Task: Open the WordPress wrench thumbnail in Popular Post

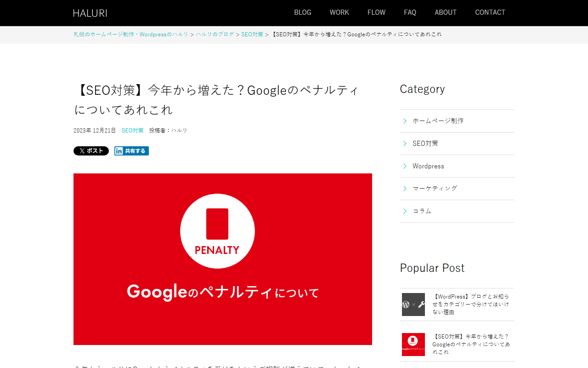Action: (x=413, y=305)
